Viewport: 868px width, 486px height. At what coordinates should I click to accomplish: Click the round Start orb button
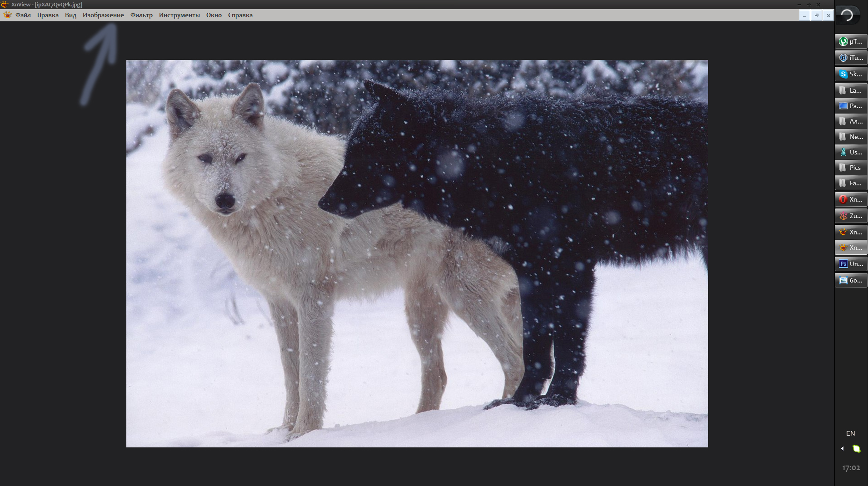click(848, 15)
